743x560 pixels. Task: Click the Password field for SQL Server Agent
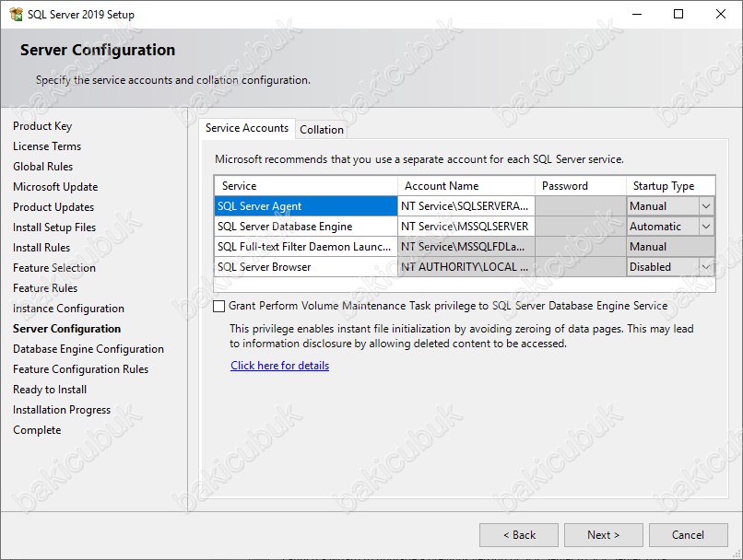click(x=580, y=206)
